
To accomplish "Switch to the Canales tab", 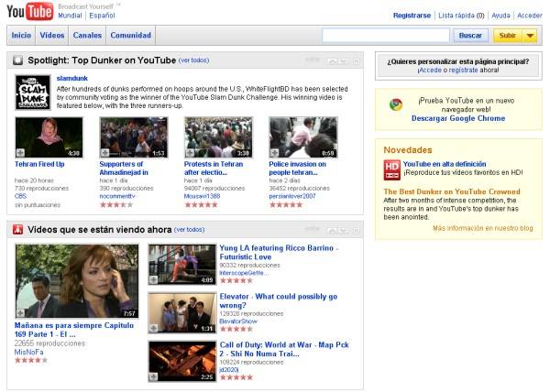I will pos(87,36).
